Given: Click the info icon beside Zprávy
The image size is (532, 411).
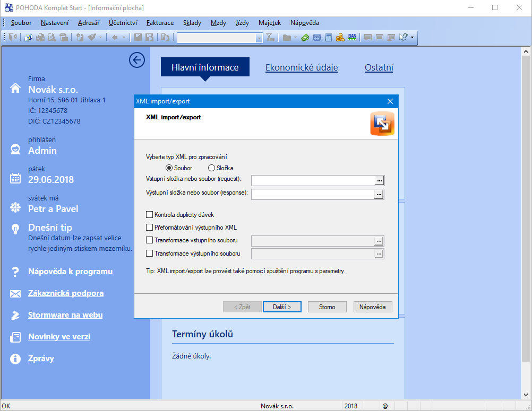Looking at the screenshot, I should coord(15,359).
